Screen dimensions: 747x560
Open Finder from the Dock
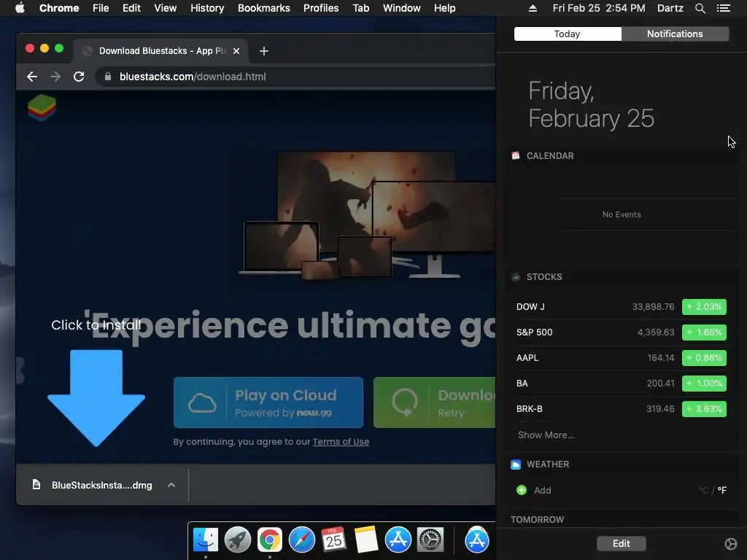pos(205,540)
